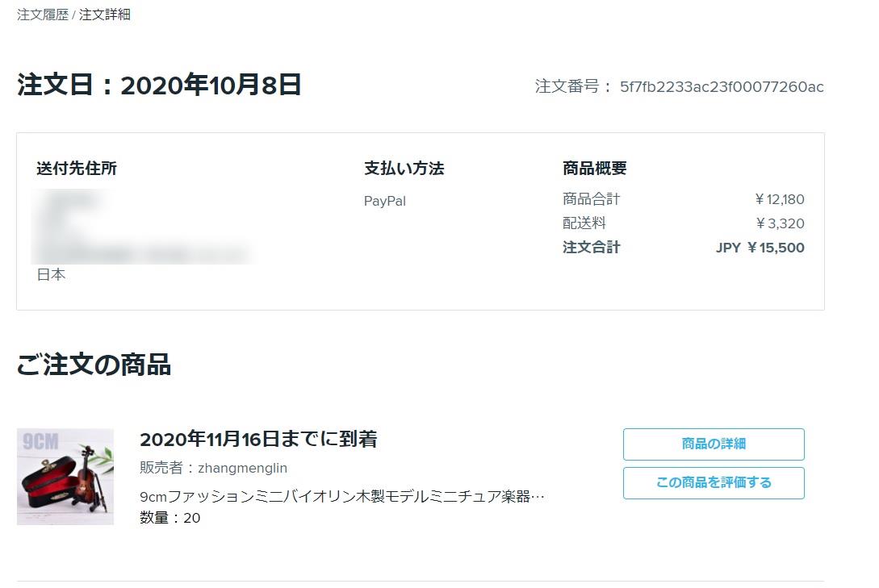Click the 日本 country label in address
Image resolution: width=879 pixels, height=588 pixels.
coord(50,274)
